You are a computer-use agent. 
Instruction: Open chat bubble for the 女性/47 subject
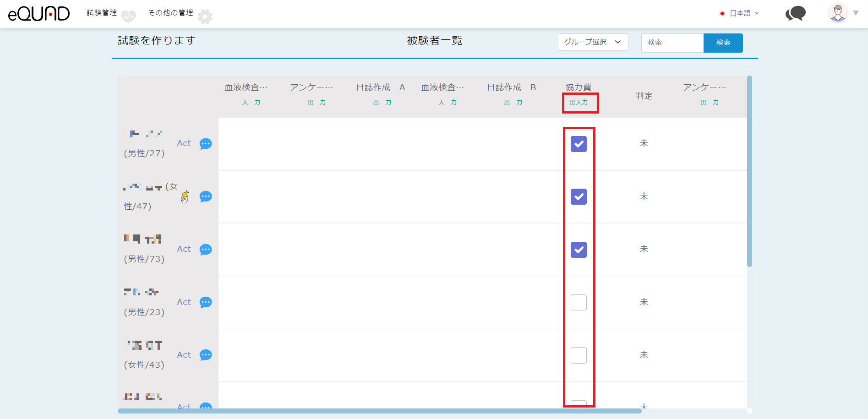(x=206, y=197)
